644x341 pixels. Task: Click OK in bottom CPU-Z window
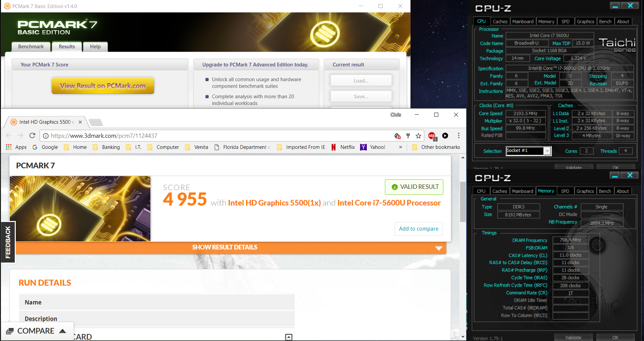(615, 337)
